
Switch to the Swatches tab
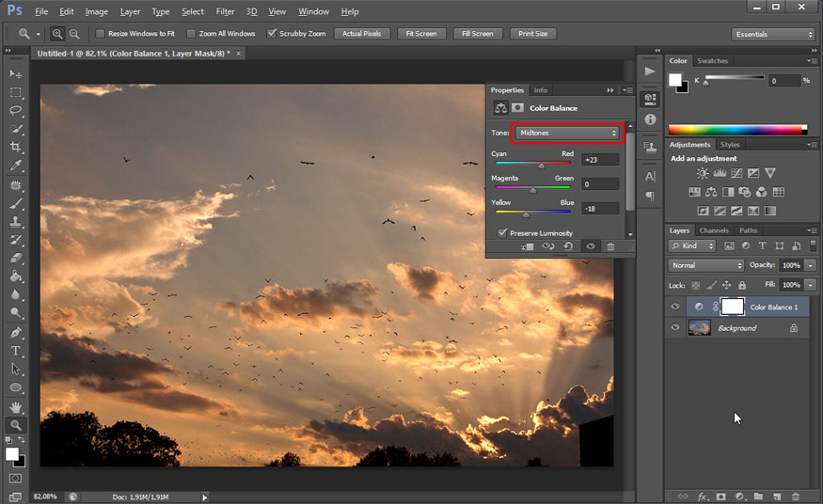712,61
